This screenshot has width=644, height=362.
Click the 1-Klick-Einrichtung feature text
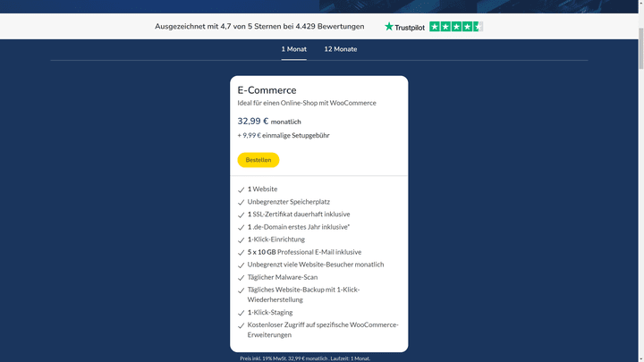click(x=276, y=240)
